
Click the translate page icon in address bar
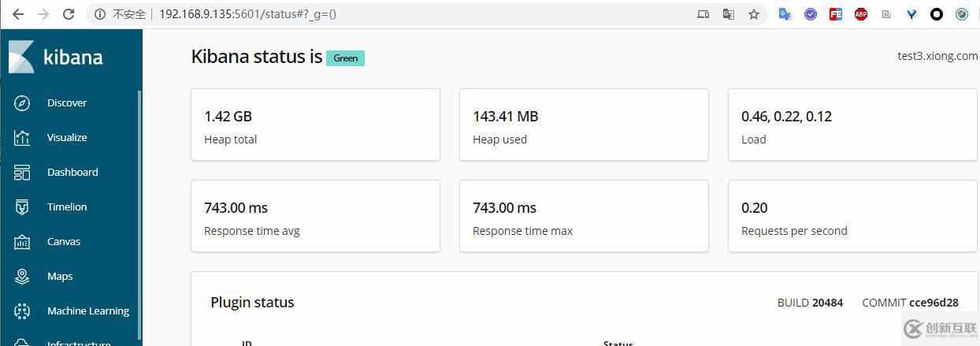(729, 14)
